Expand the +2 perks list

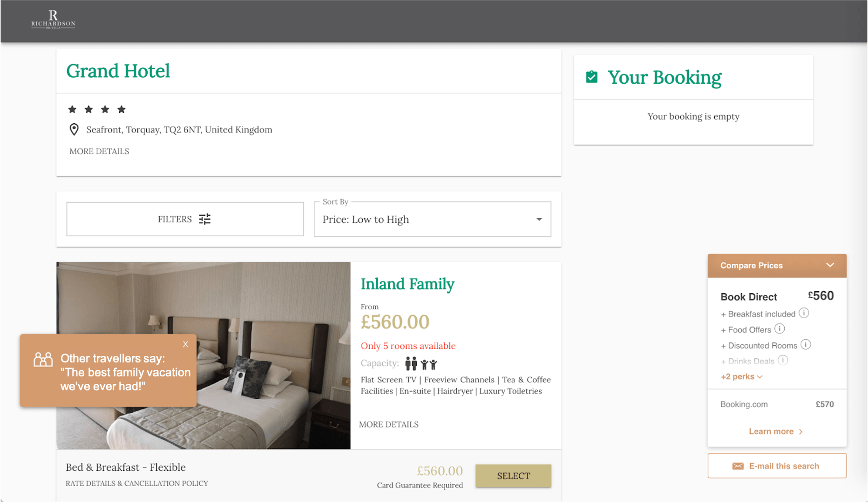point(741,376)
